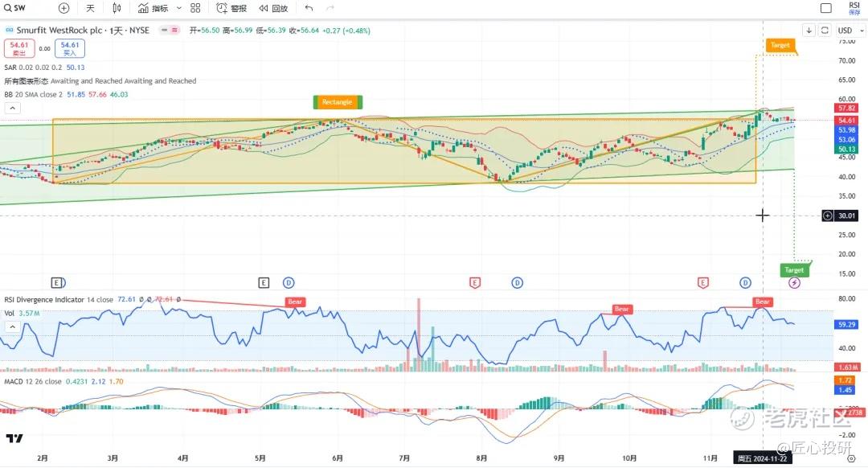Click the plus button beside 30.01 on price scale
The height and width of the screenshot is (468, 868).
[x=827, y=216]
